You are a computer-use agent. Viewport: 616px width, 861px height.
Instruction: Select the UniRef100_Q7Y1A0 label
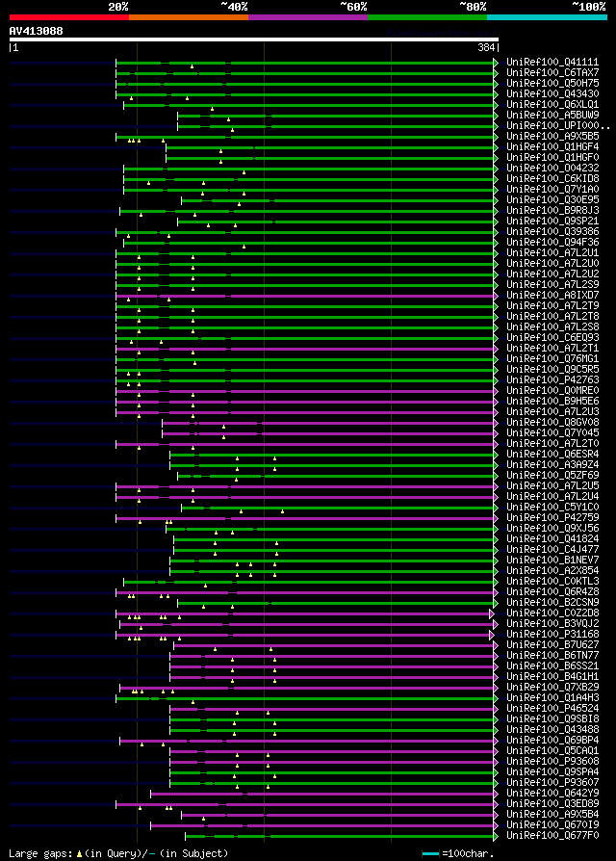tap(552, 190)
